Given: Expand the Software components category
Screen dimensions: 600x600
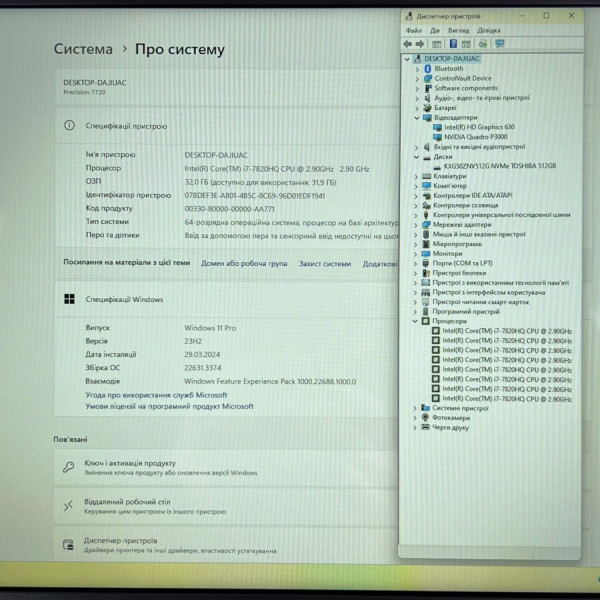Looking at the screenshot, I should tap(417, 88).
